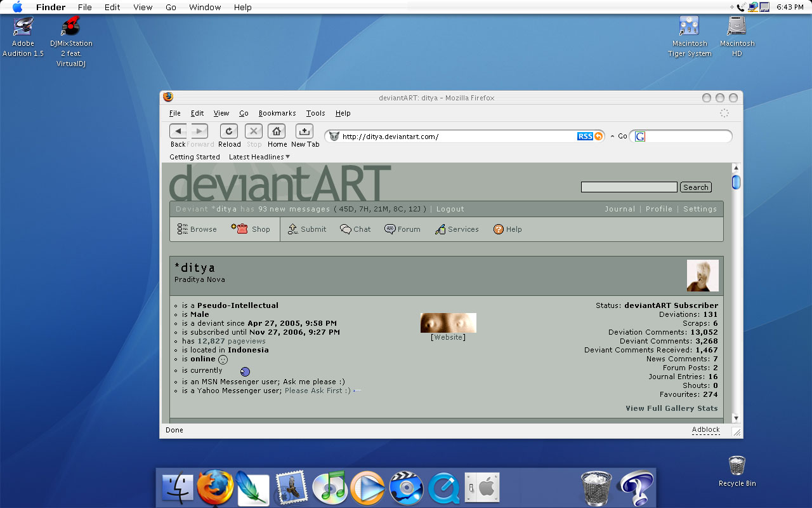Click the Home toolbar button
Image resolution: width=812 pixels, height=508 pixels.
point(277,131)
